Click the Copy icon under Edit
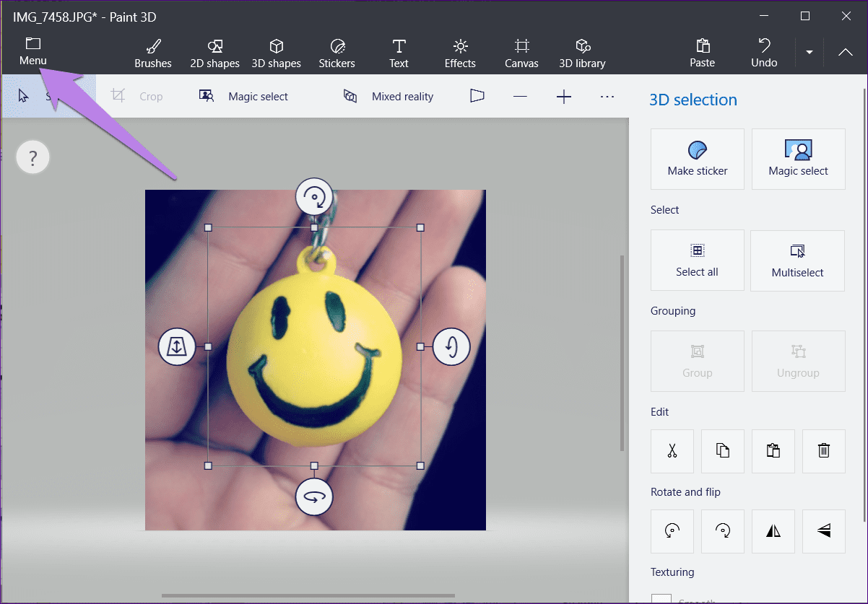 pos(723,451)
